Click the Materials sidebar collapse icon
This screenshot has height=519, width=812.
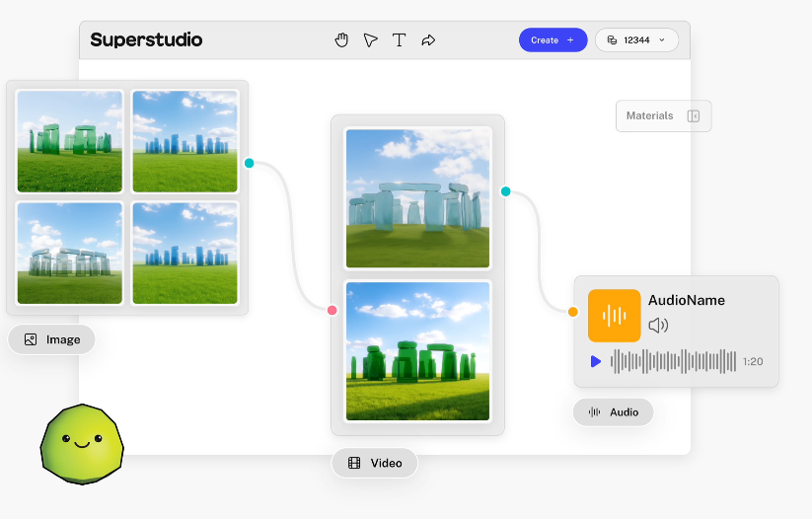pos(693,116)
